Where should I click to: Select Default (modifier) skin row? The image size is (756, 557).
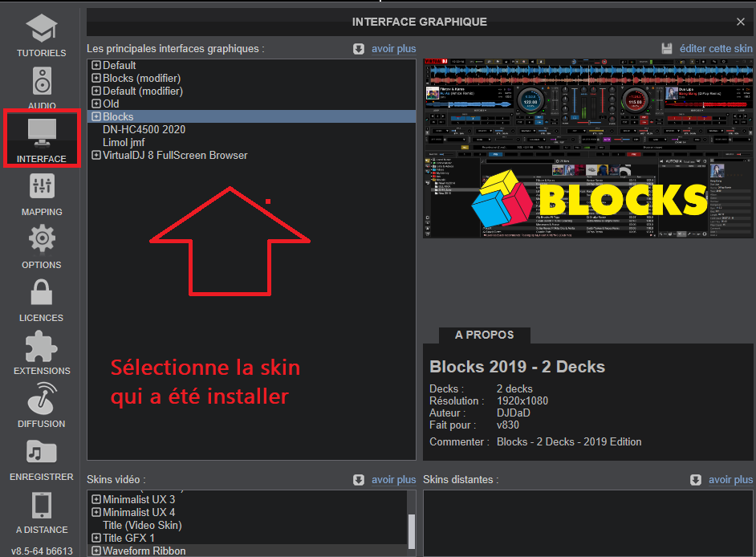tap(251, 91)
